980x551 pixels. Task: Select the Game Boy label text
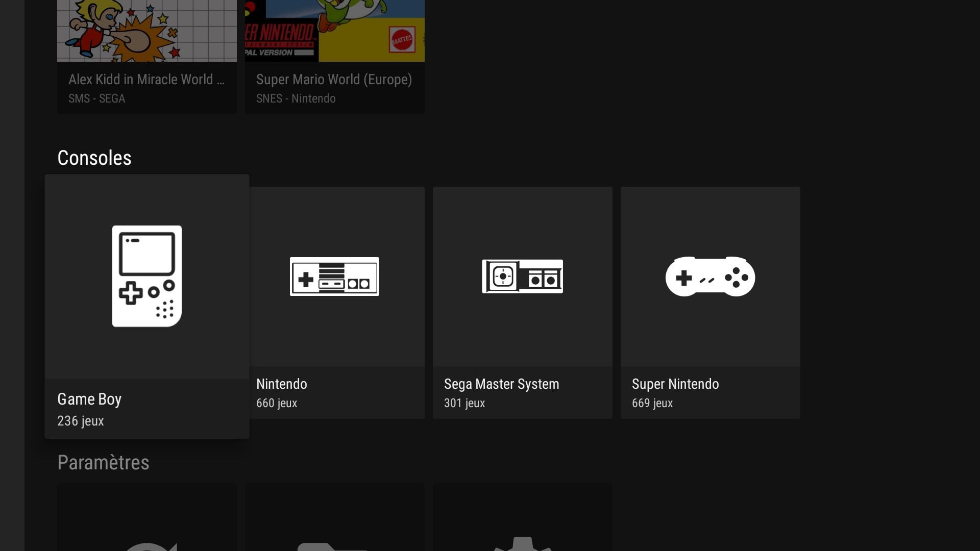click(89, 399)
